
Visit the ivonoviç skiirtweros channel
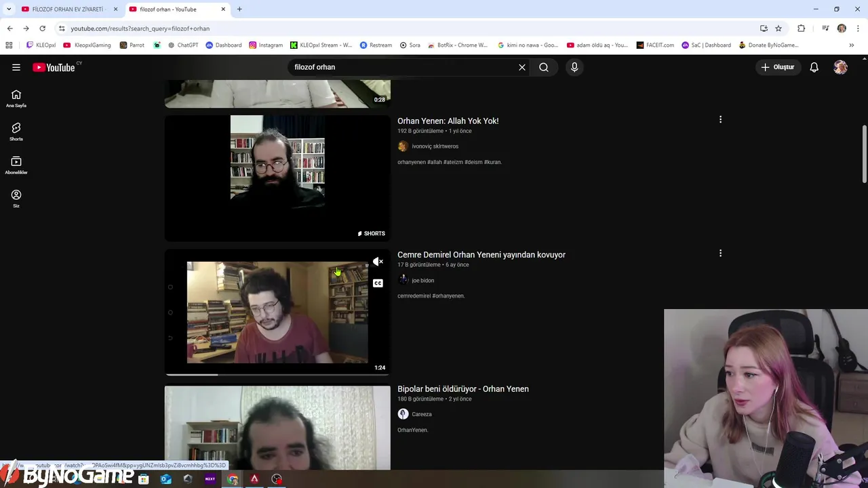tap(435, 146)
